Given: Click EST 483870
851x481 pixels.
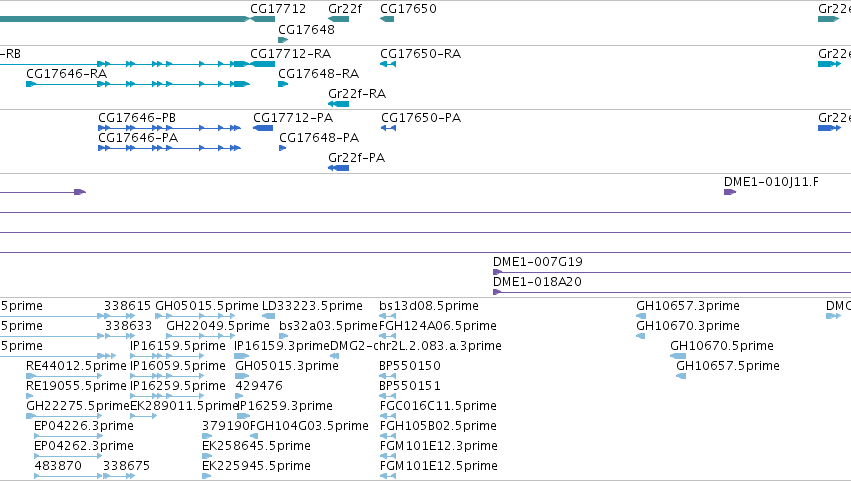Looking at the screenshot, I should [58, 466].
